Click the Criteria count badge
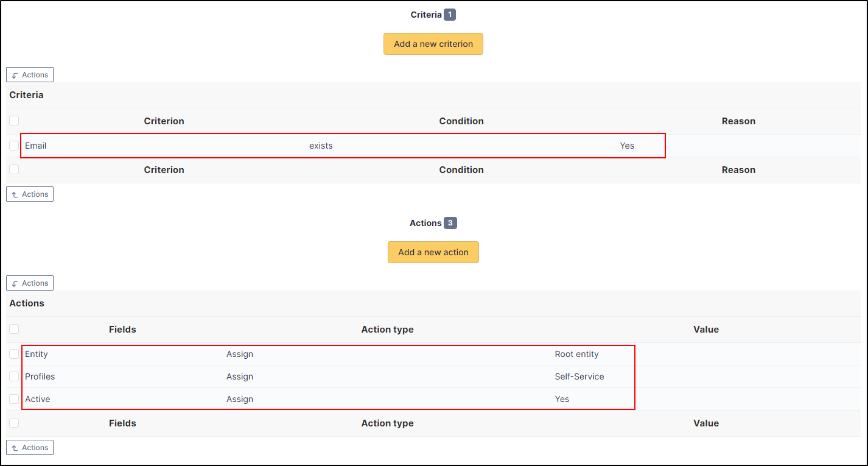The height and width of the screenshot is (466, 868). (449, 15)
